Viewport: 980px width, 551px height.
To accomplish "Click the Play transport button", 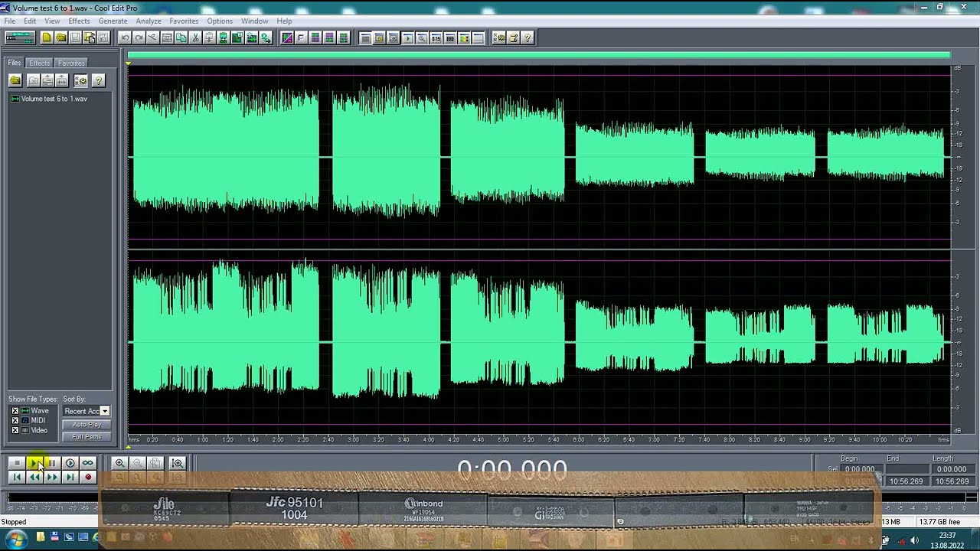I will click(x=34, y=463).
